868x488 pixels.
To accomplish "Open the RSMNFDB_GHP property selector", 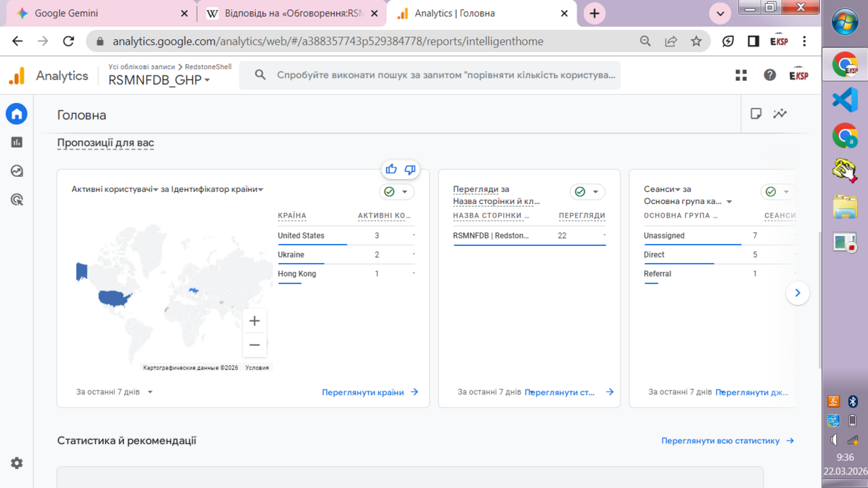I will click(159, 80).
